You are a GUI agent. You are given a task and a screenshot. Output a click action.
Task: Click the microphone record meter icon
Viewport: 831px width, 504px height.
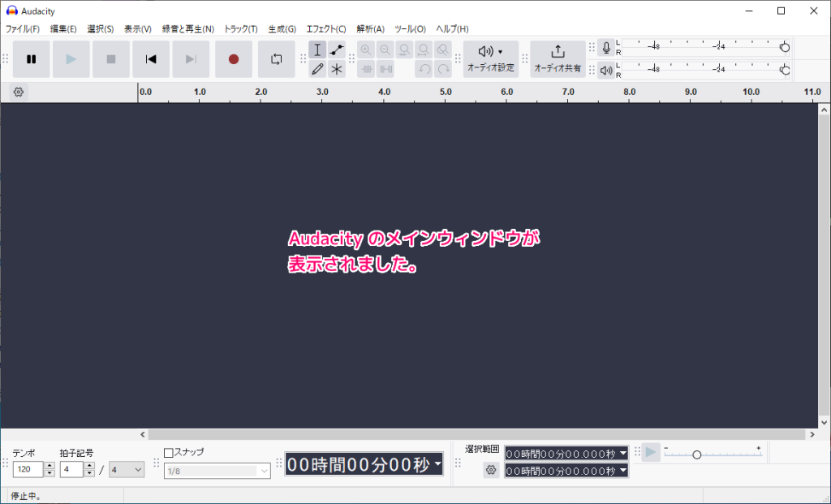tap(606, 48)
